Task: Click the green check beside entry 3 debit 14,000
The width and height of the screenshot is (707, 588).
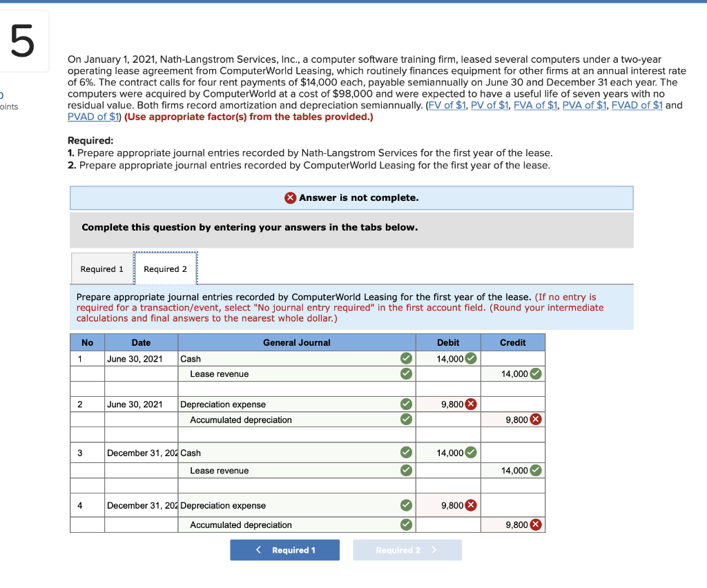Action: click(471, 452)
